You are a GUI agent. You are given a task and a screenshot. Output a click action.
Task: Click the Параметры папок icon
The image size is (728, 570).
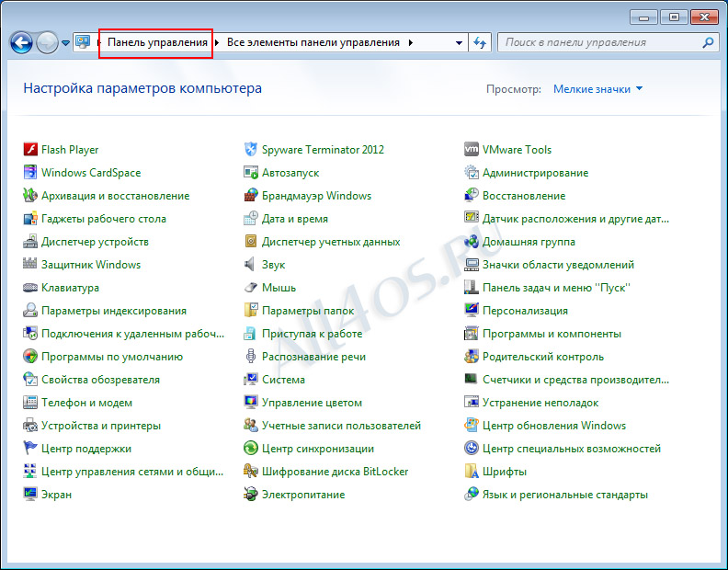coord(251,311)
